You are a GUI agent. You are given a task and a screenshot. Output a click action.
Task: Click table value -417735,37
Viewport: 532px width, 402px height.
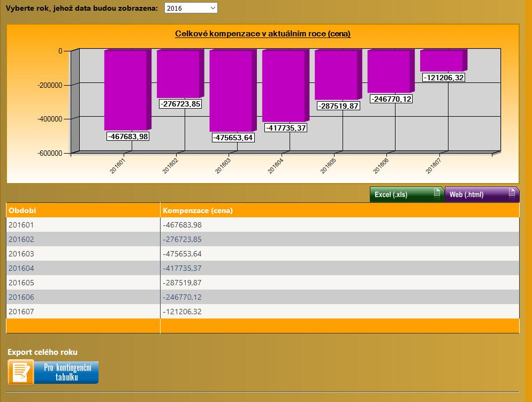click(x=182, y=268)
